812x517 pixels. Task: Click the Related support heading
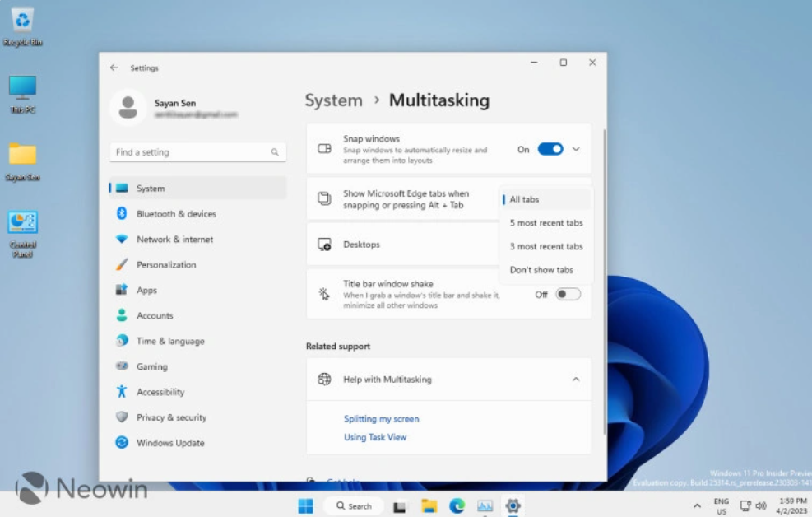[337, 346]
